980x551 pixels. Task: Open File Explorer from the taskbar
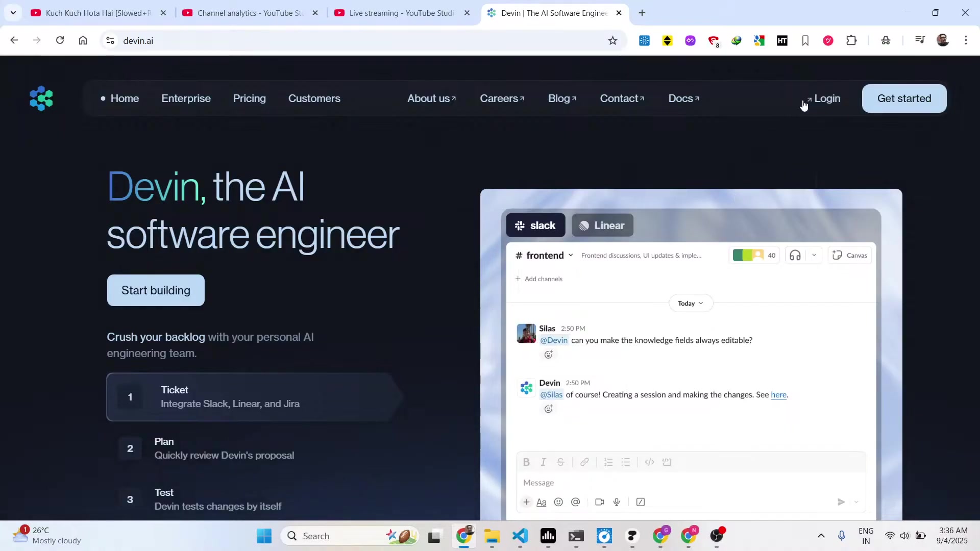click(492, 536)
